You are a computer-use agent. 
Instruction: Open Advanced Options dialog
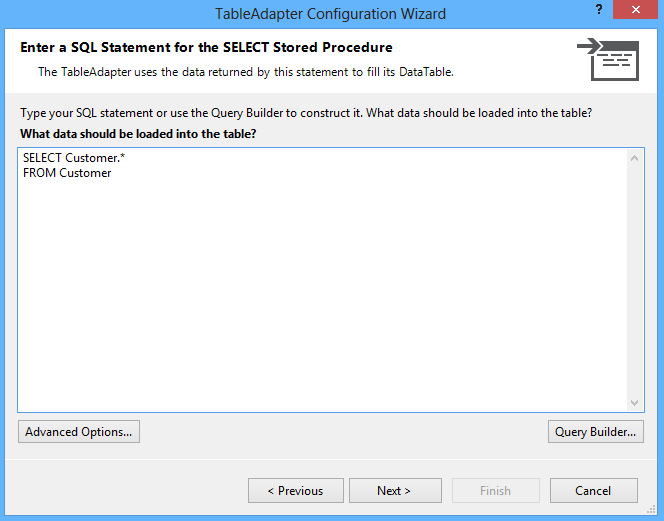click(79, 432)
